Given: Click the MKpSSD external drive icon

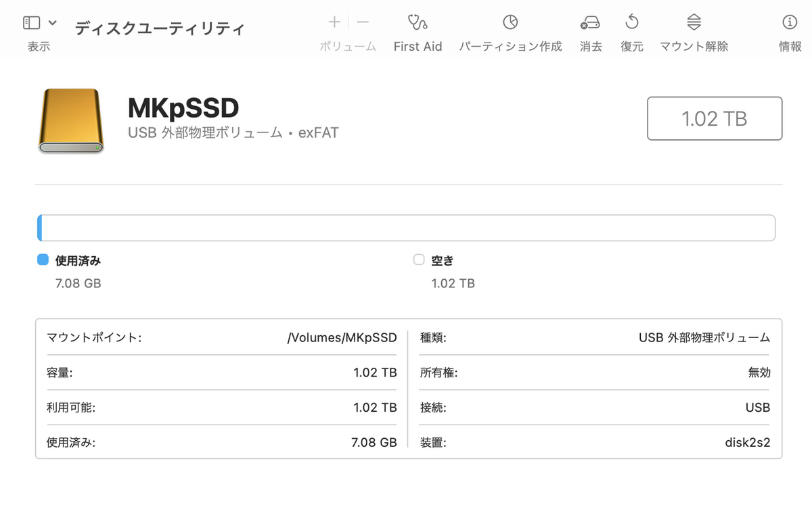Looking at the screenshot, I should tap(70, 120).
